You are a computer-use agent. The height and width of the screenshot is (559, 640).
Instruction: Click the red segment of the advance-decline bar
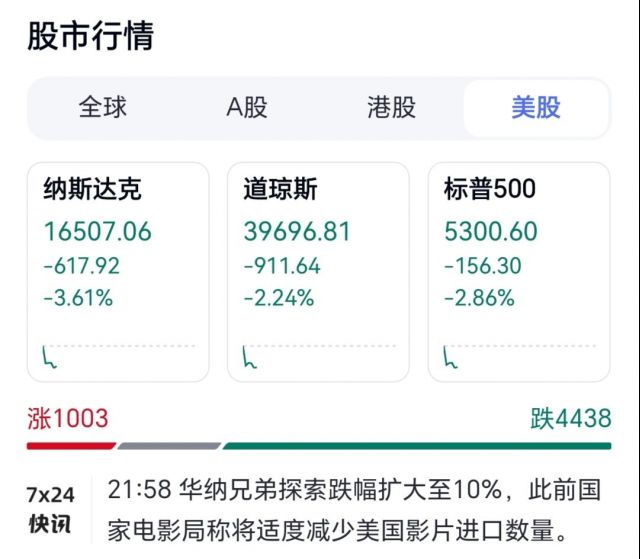pyautogui.click(x=71, y=446)
